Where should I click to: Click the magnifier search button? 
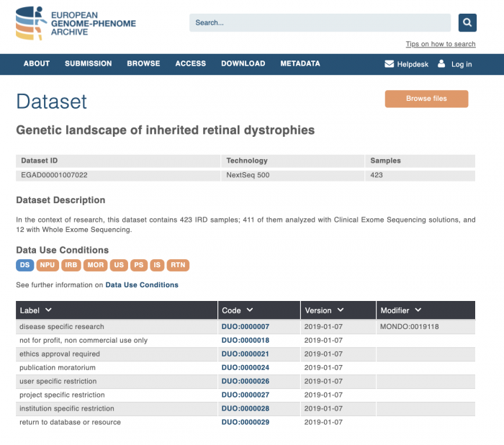pyautogui.click(x=467, y=23)
